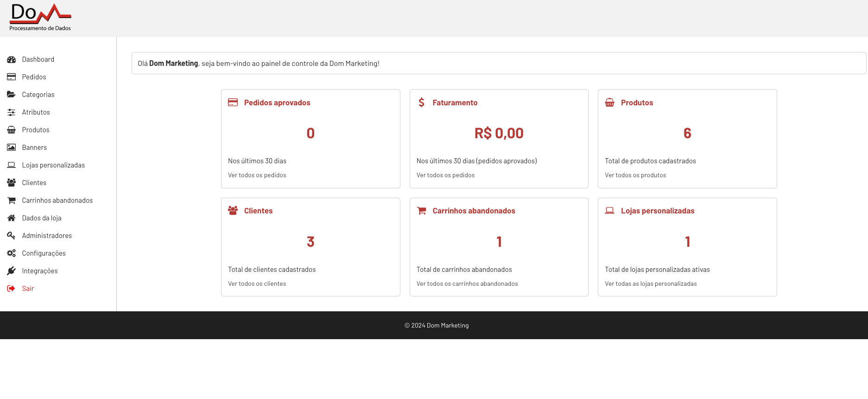Open Banners via its picture icon
This screenshot has height=399, width=868.
[12, 148]
